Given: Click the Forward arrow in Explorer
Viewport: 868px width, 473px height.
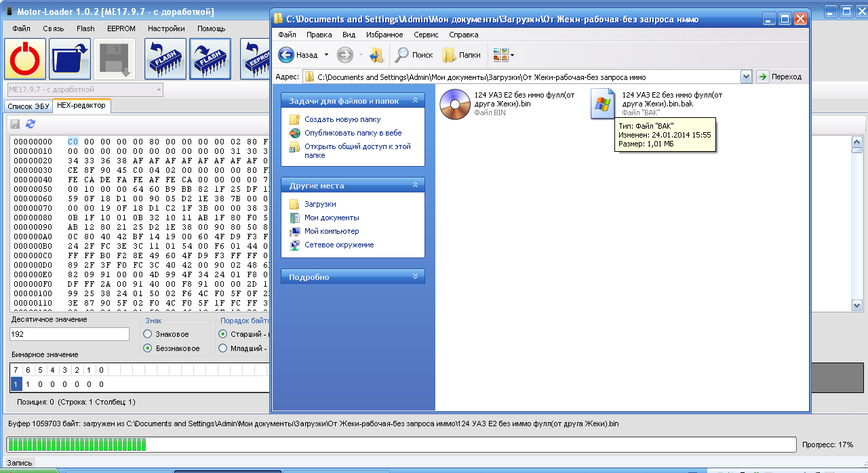Looking at the screenshot, I should (x=345, y=55).
